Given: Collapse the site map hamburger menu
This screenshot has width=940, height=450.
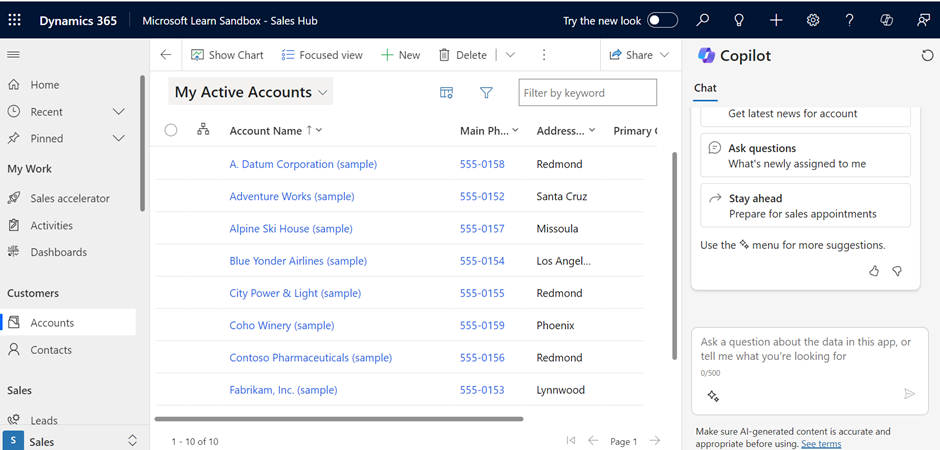Looking at the screenshot, I should click(13, 55).
